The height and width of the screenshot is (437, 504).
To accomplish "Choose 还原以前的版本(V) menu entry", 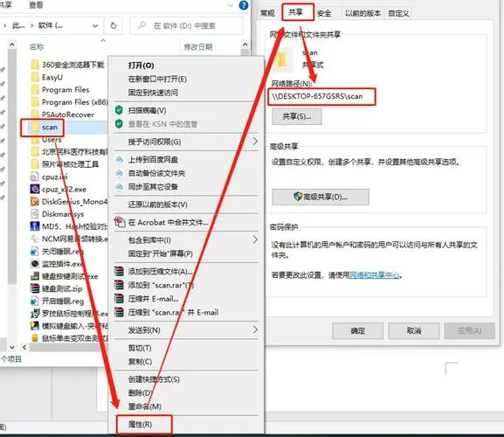I will click(x=157, y=205).
